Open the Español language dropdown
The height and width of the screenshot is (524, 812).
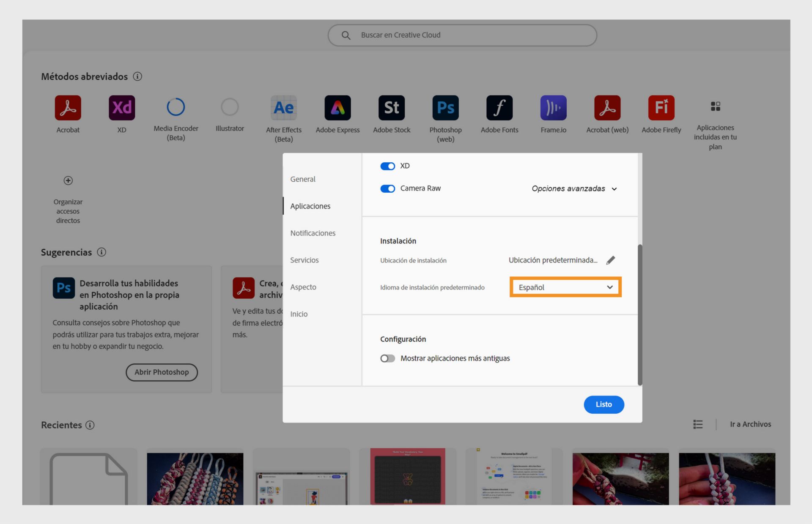565,287
